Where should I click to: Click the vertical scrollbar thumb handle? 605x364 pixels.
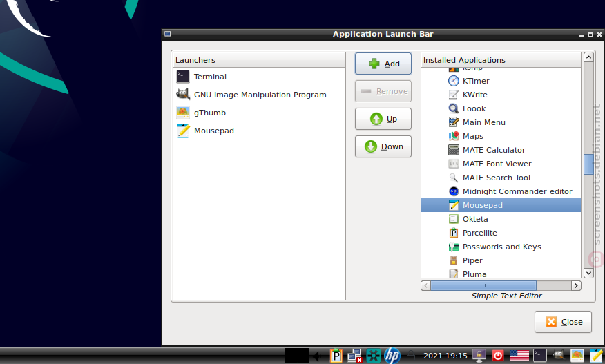point(588,164)
